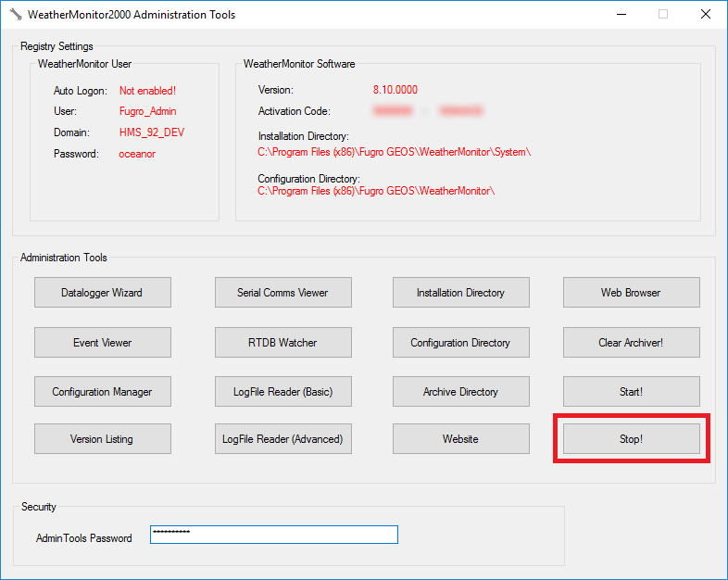This screenshot has height=580, width=728.
Task: Click the wrench icon in title bar
Action: [16, 15]
